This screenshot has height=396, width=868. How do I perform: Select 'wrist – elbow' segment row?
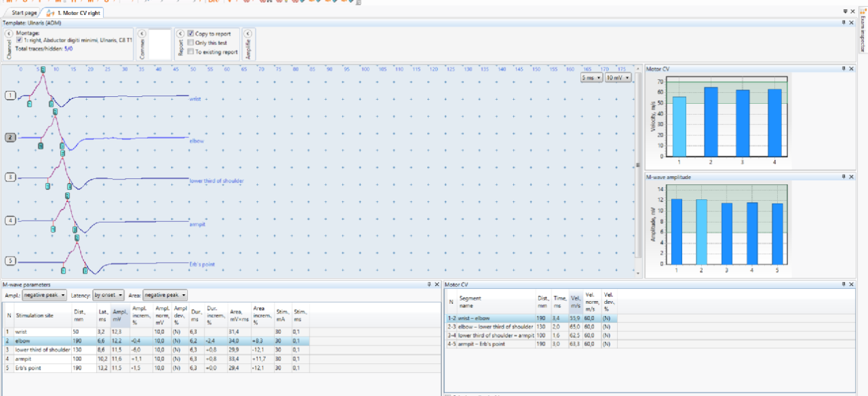click(532, 318)
